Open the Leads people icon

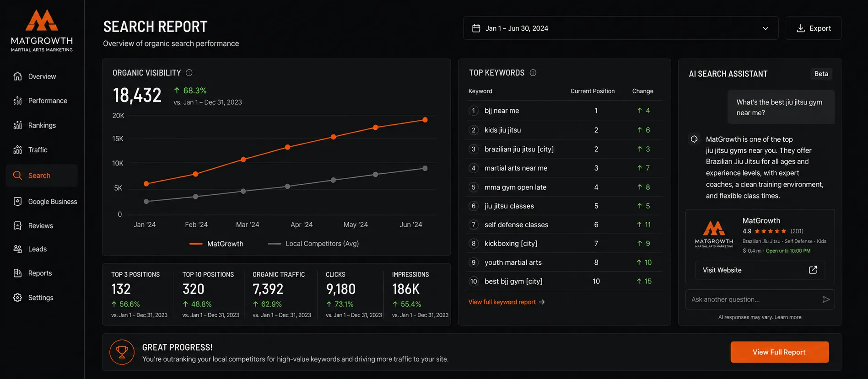point(17,249)
